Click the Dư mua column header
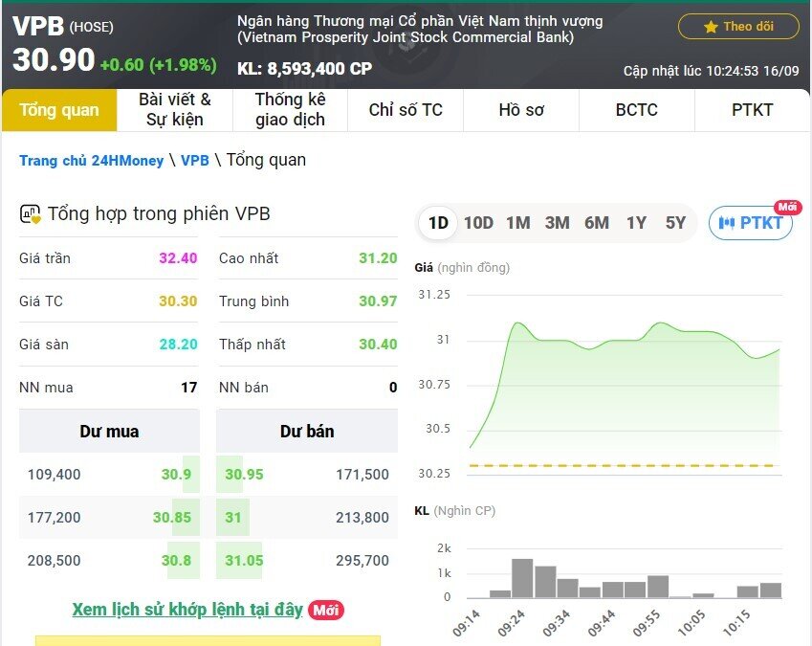Viewport: 812px width, 646px height. pyautogui.click(x=109, y=431)
